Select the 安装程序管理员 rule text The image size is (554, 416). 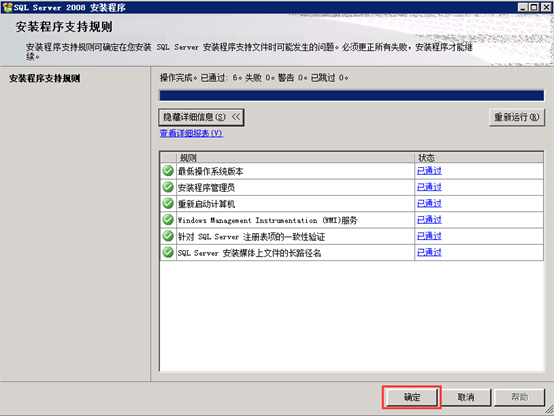pyautogui.click(x=206, y=188)
